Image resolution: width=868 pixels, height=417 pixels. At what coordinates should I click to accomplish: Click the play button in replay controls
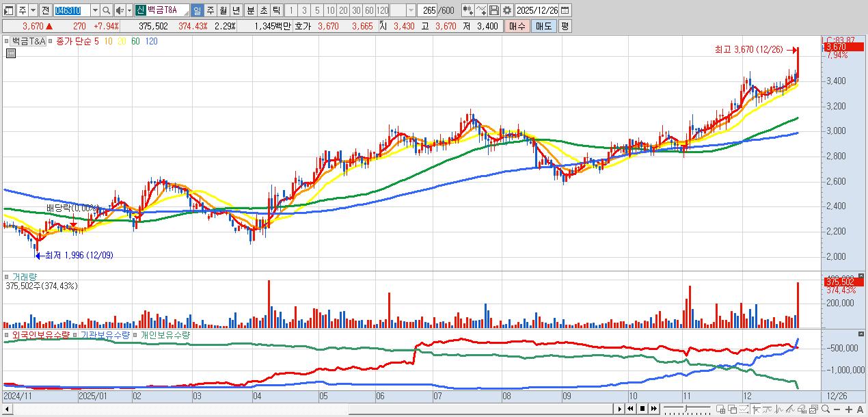[620, 409]
